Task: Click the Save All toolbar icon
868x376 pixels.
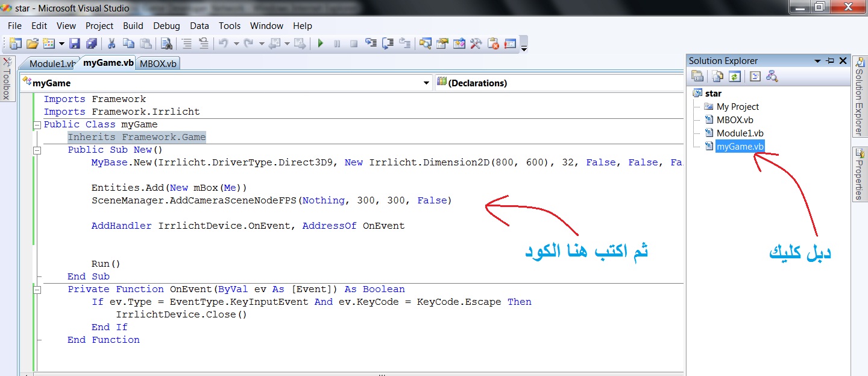Action: coord(92,43)
